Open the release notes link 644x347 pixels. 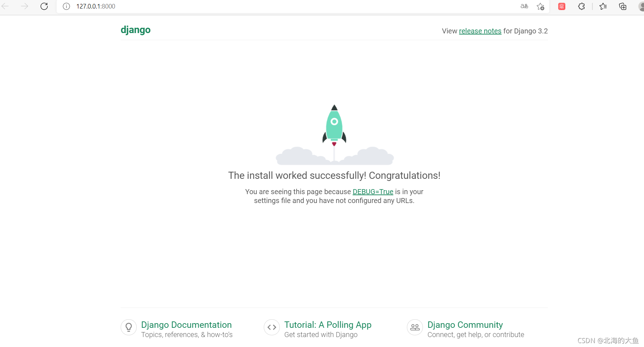(x=480, y=31)
